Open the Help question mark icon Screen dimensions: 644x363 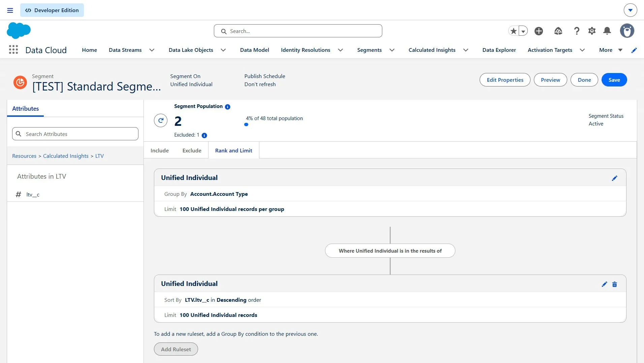[x=577, y=31]
